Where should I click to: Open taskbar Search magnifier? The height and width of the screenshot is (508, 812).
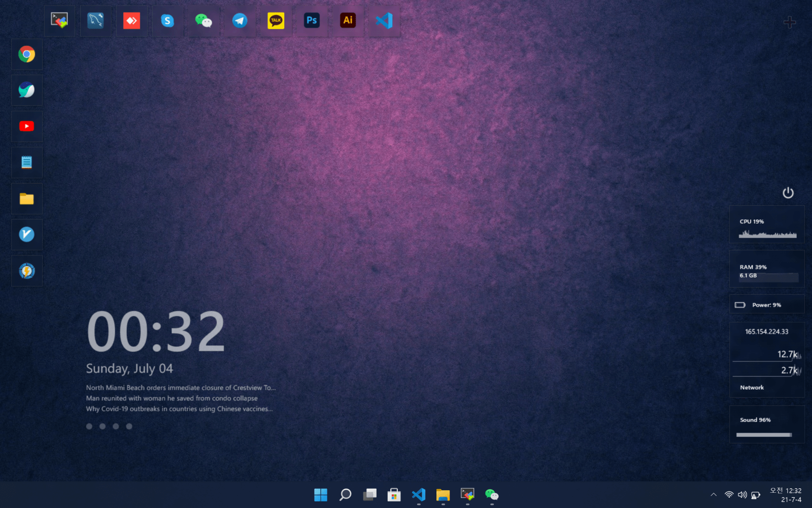pyautogui.click(x=345, y=495)
